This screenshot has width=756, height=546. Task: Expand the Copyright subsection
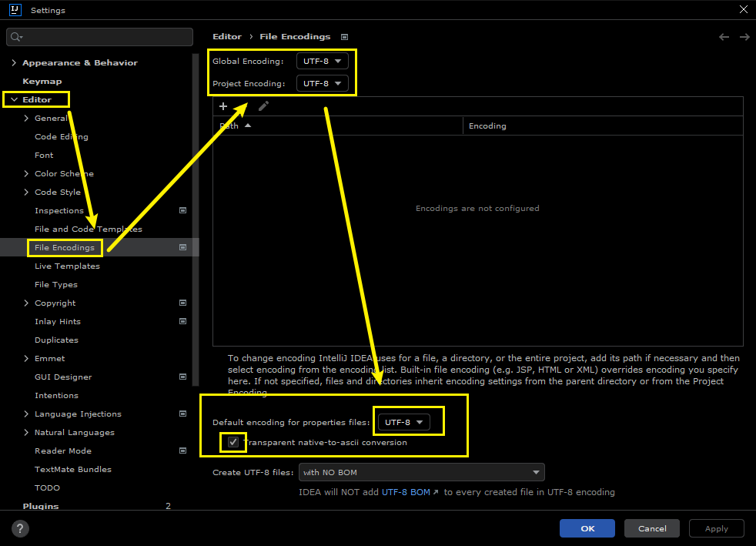(26, 303)
